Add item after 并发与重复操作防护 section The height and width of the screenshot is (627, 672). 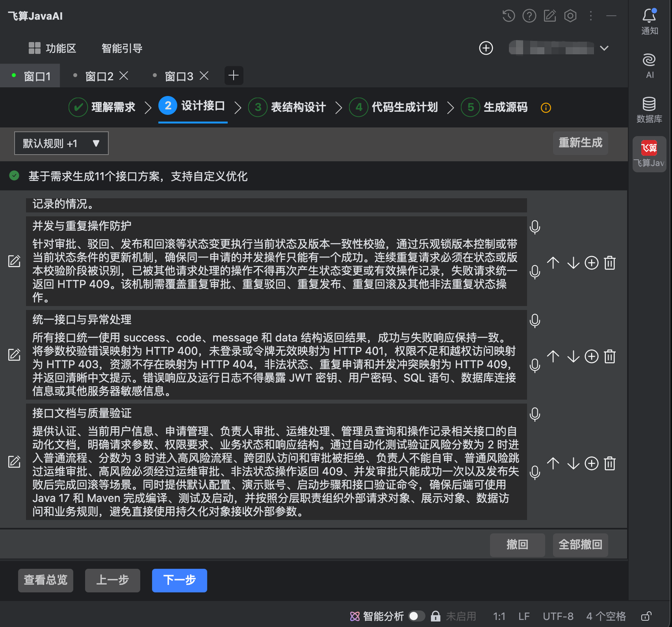point(592,262)
